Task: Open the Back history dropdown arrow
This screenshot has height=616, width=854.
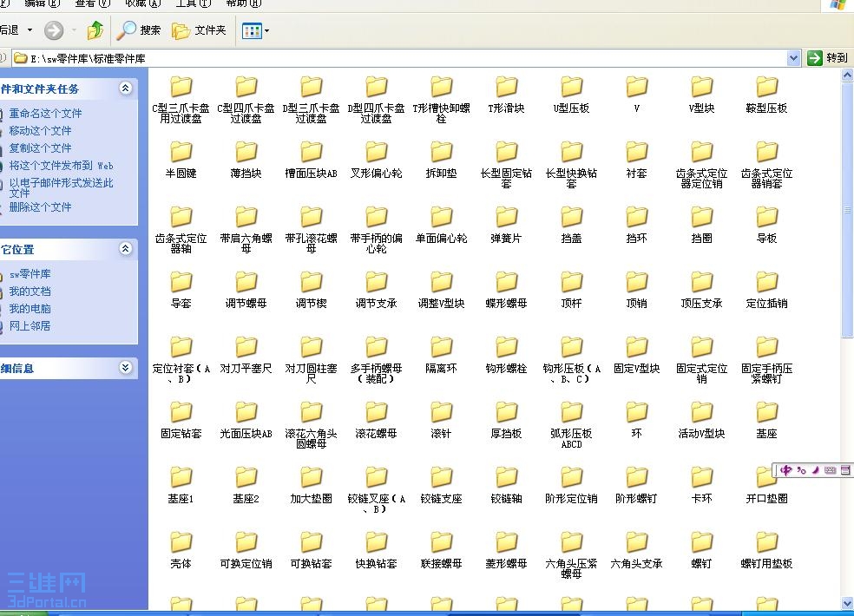Action: click(30, 30)
